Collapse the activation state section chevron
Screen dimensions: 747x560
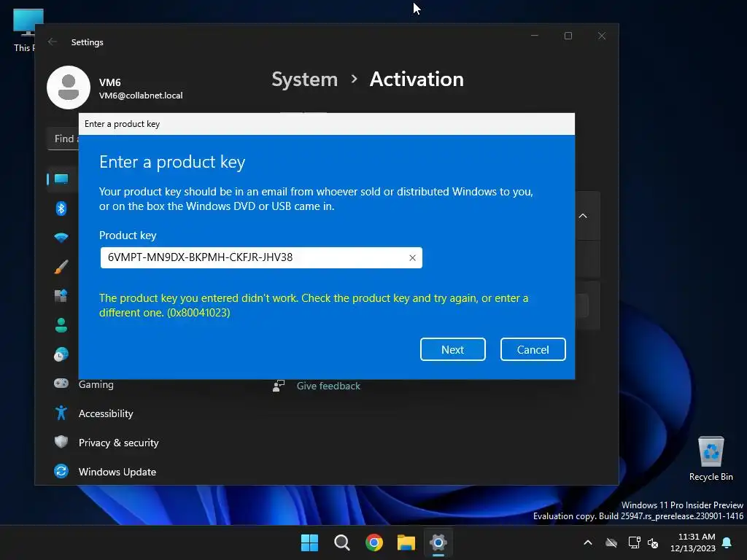(583, 216)
